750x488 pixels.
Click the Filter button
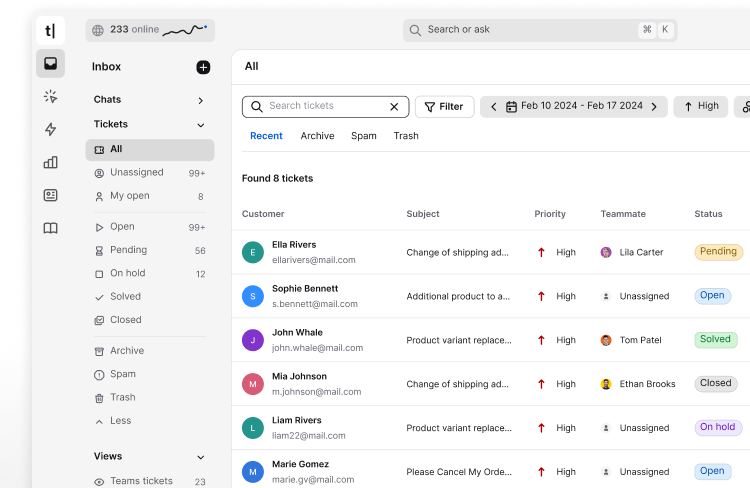444,107
